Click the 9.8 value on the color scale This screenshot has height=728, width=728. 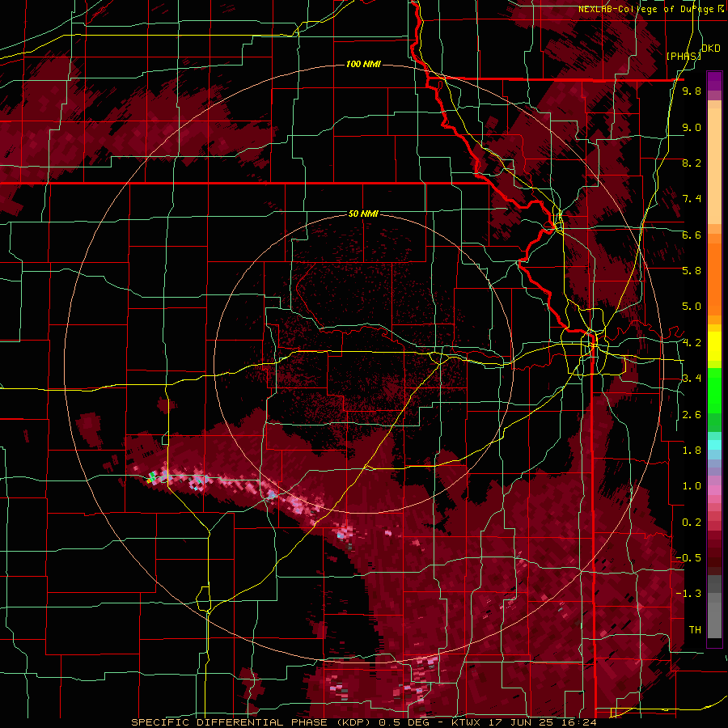click(x=692, y=91)
